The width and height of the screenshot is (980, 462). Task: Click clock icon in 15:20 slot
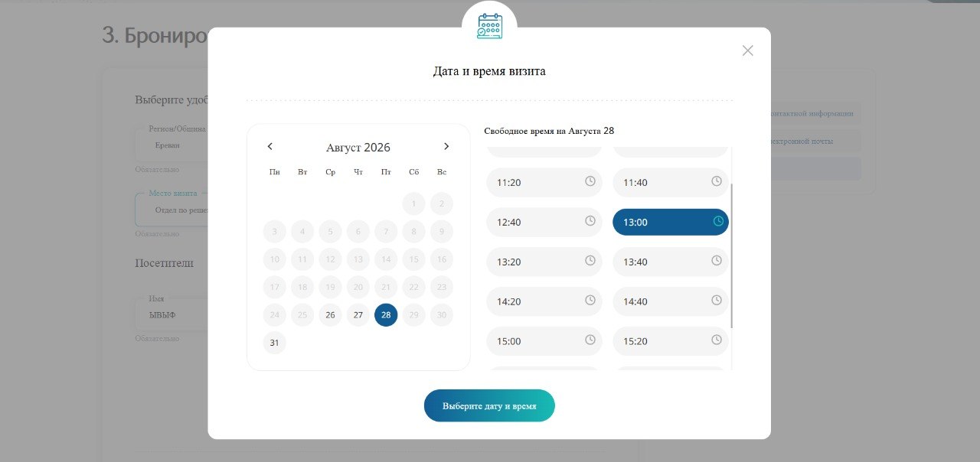pyautogui.click(x=717, y=340)
